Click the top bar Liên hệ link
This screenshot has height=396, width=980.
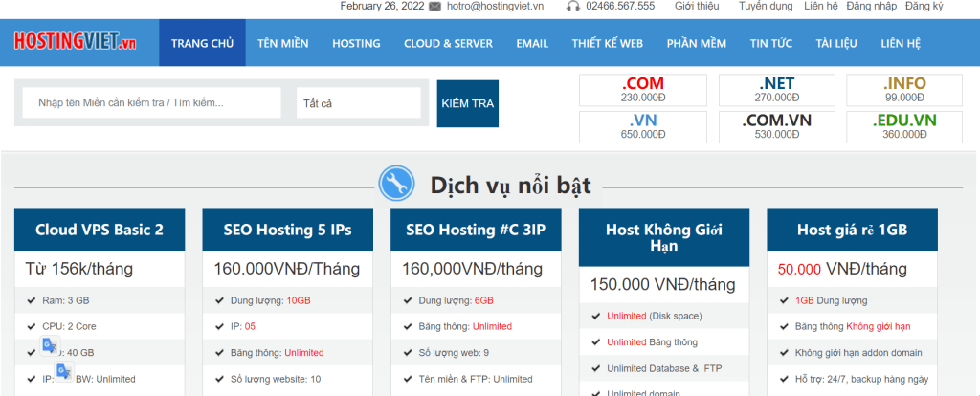[x=819, y=7]
